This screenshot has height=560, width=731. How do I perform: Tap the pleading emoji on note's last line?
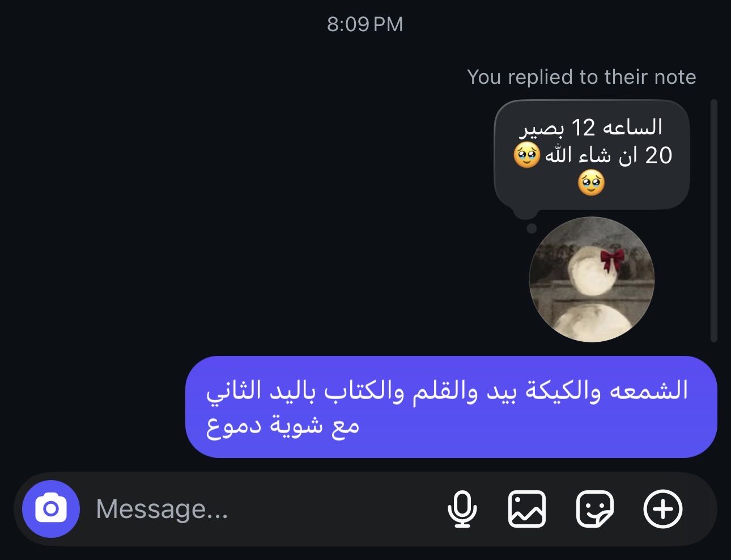[x=591, y=183]
